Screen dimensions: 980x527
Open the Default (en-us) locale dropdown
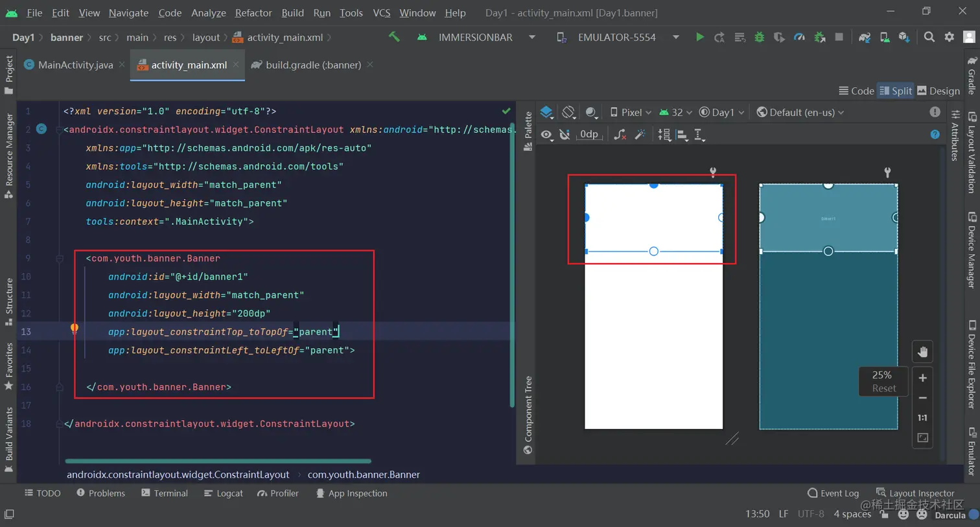(800, 112)
